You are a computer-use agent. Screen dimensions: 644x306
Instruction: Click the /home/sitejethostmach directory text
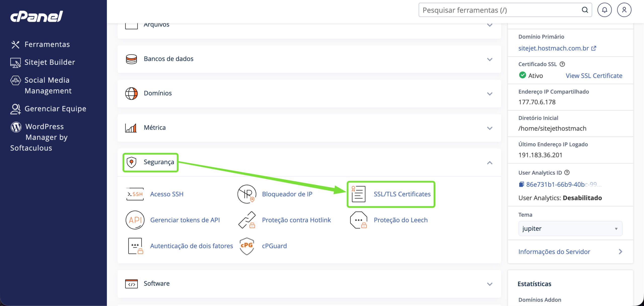pos(552,129)
